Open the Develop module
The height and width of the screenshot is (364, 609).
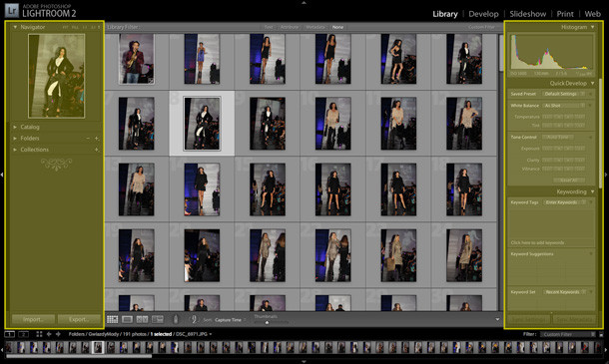click(483, 14)
